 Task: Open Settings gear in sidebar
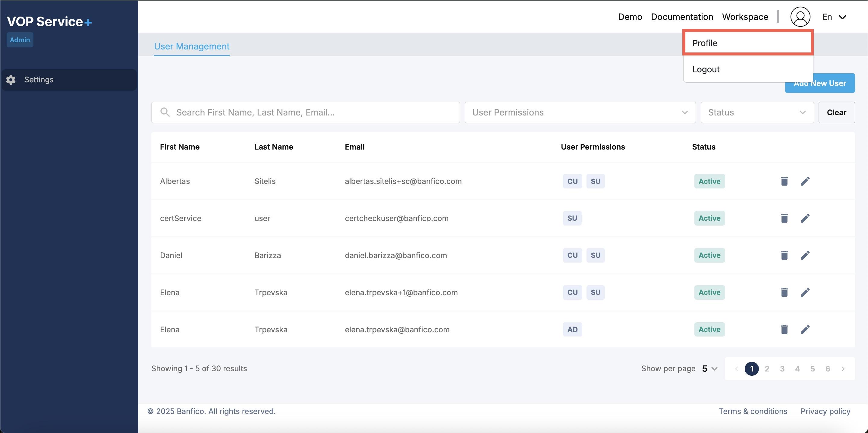pyautogui.click(x=11, y=80)
